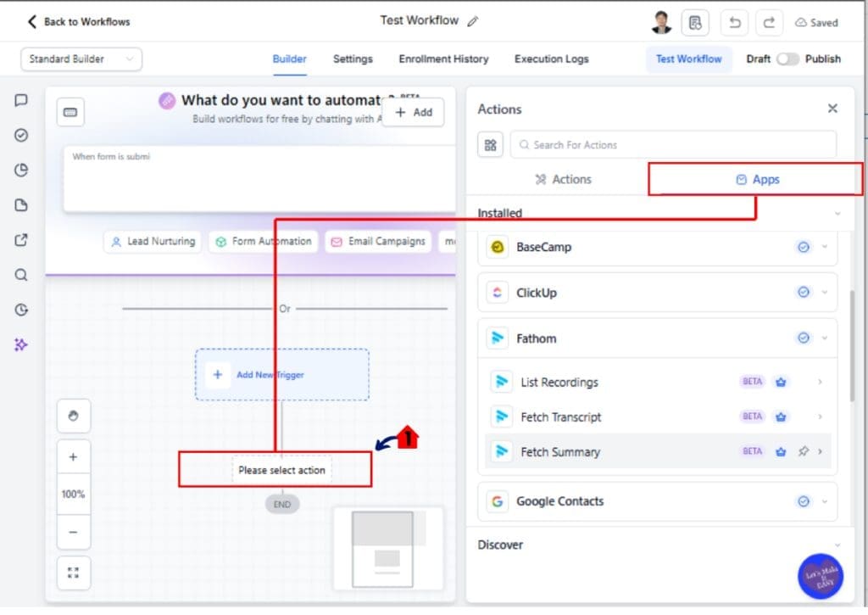Collapse the Fathom app section
Screen dimensions: 868x615
(x=822, y=337)
